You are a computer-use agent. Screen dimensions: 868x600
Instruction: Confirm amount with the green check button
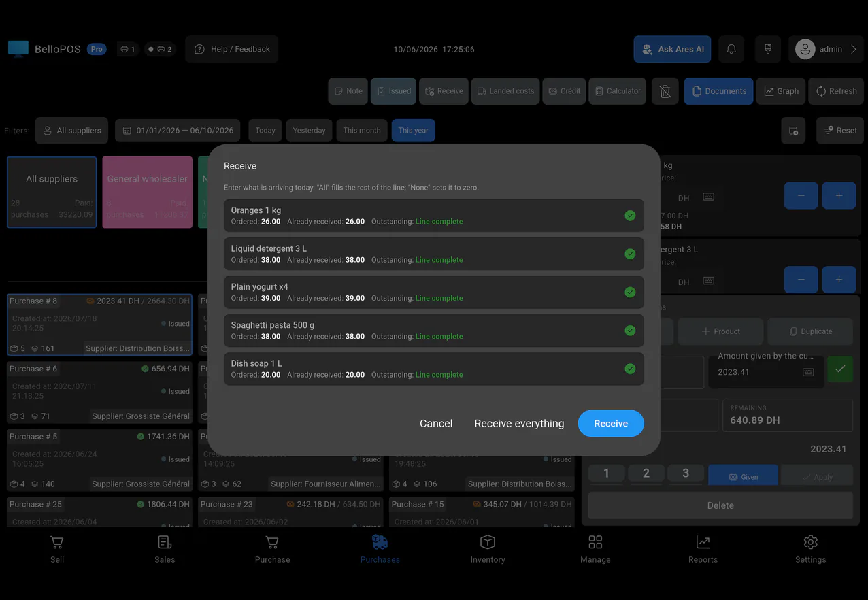click(x=840, y=369)
